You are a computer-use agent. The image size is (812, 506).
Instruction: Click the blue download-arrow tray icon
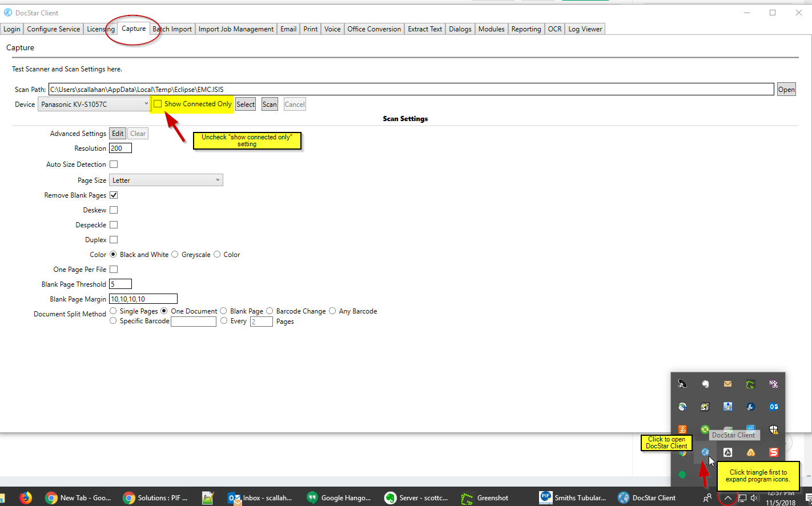(727, 407)
